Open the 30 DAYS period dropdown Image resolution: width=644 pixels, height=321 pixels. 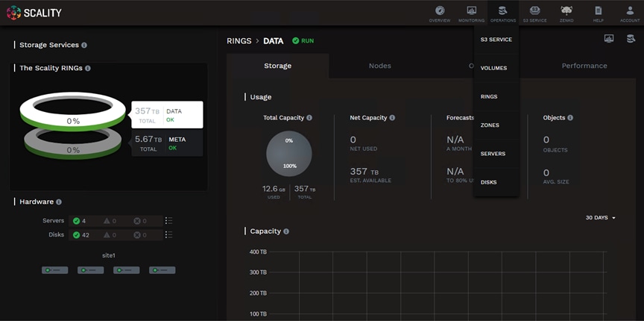point(601,218)
